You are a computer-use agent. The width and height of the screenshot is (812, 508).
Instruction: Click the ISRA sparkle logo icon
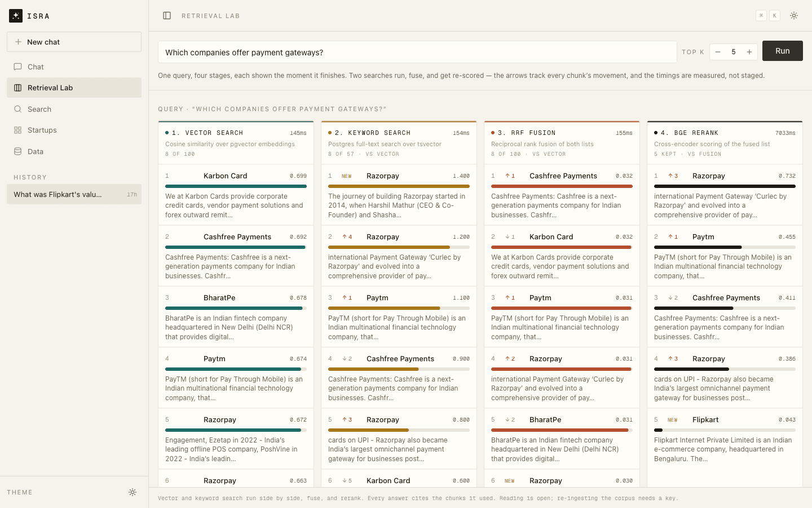click(x=16, y=16)
